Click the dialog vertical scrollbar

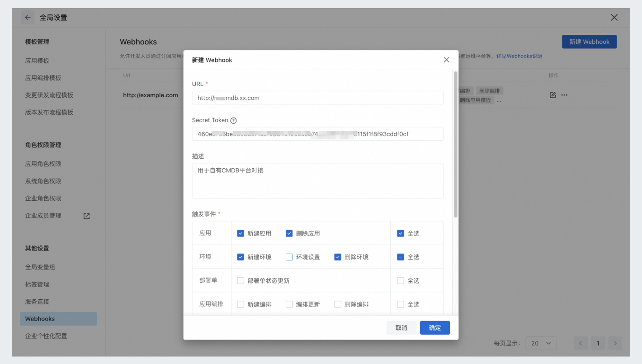(x=455, y=145)
